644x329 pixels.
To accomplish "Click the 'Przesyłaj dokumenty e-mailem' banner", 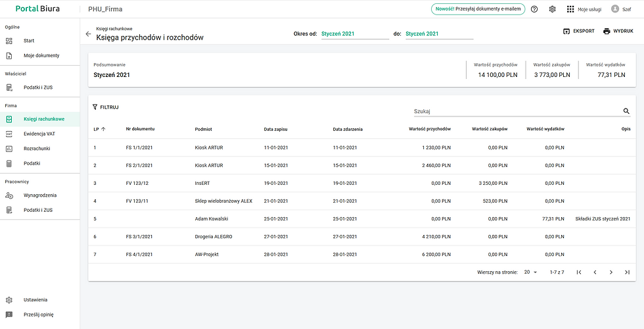I will point(478,9).
